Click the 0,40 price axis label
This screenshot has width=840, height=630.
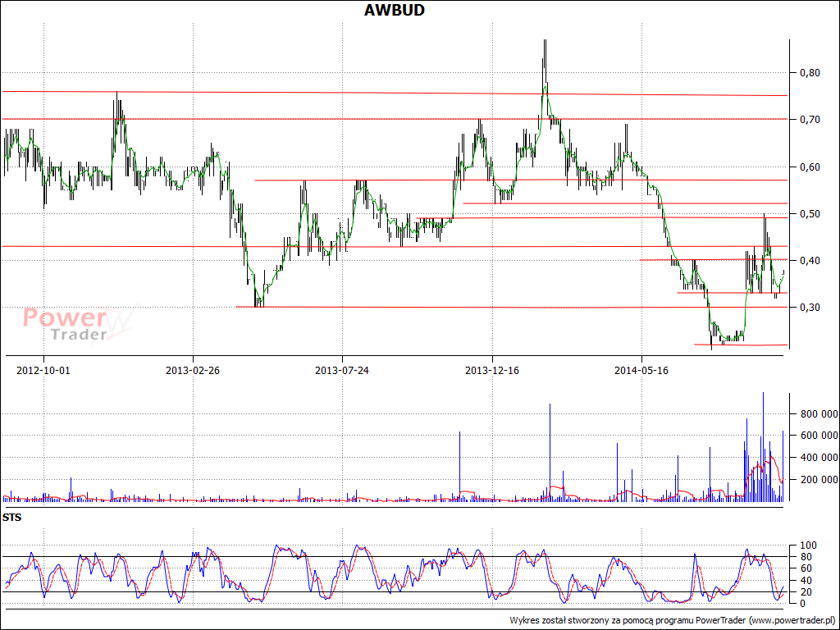point(810,260)
